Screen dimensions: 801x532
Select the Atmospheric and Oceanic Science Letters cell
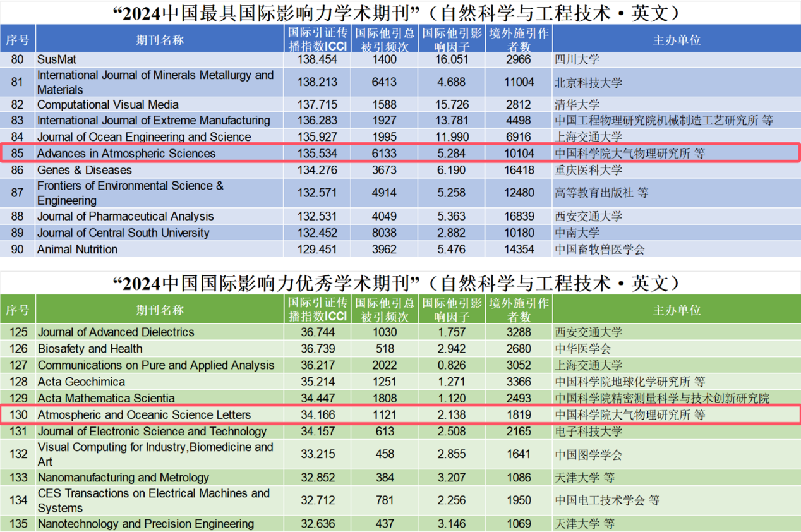pos(144,415)
